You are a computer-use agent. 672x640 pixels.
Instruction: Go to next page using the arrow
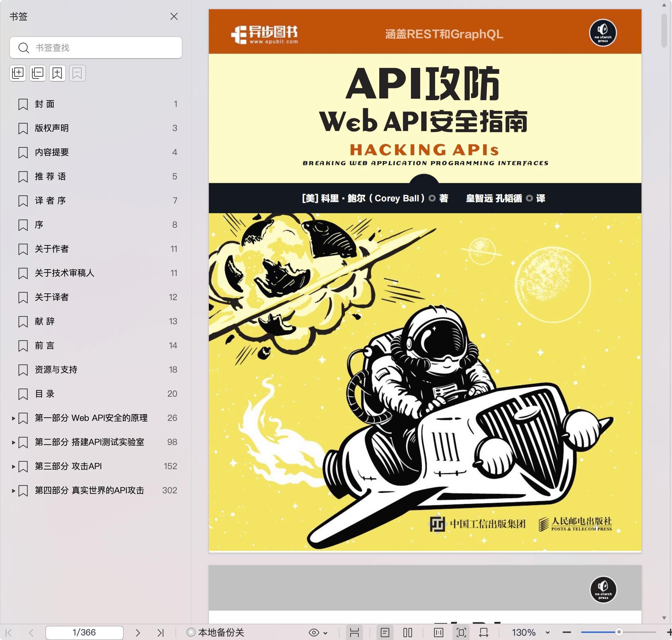[138, 633]
